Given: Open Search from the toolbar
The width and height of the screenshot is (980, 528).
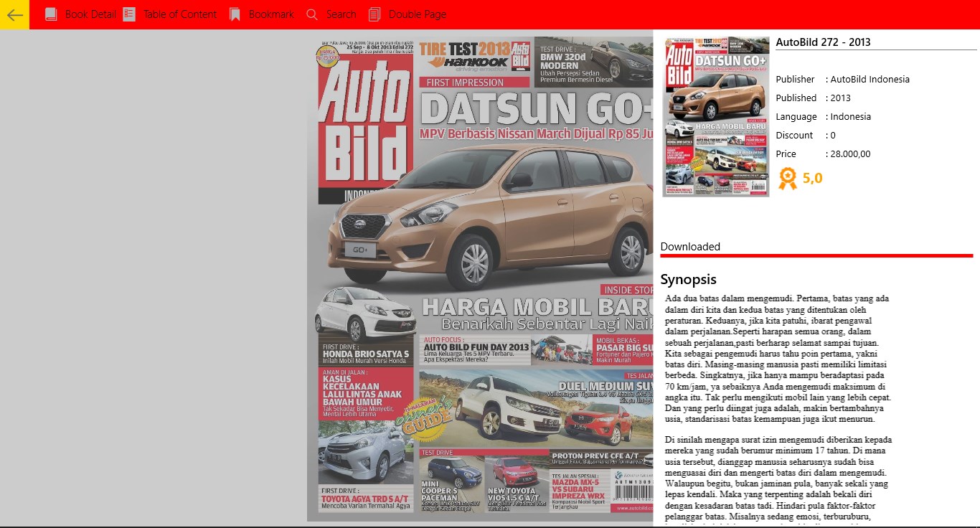Looking at the screenshot, I should click(341, 14).
